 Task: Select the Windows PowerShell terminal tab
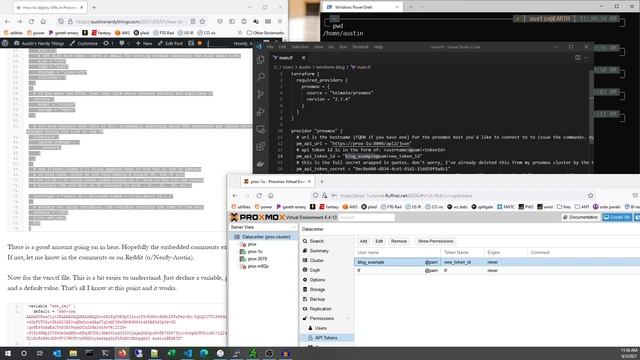point(362,7)
